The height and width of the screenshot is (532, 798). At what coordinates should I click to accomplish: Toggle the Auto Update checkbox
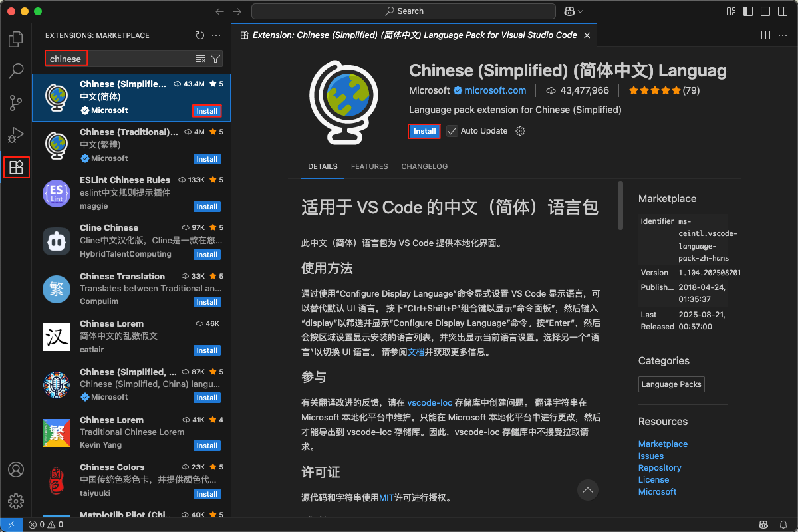click(x=452, y=131)
